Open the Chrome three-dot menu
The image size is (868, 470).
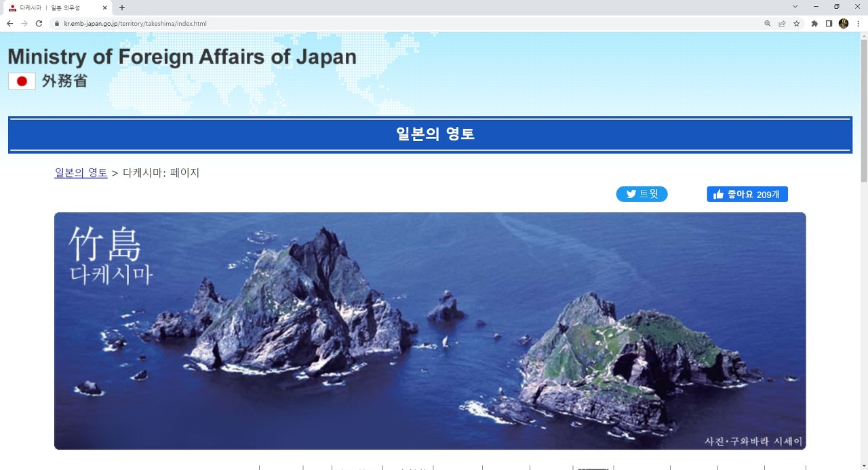(858, 23)
